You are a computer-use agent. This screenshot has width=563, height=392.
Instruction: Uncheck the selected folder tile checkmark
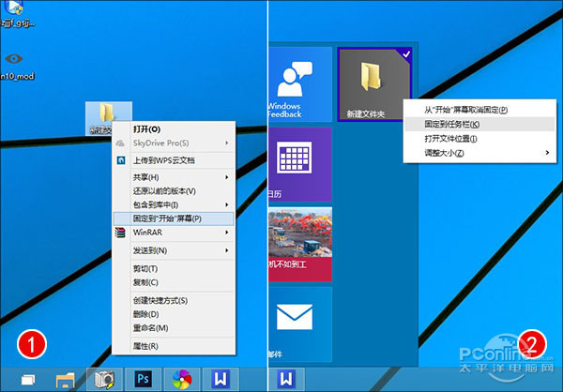(406, 54)
